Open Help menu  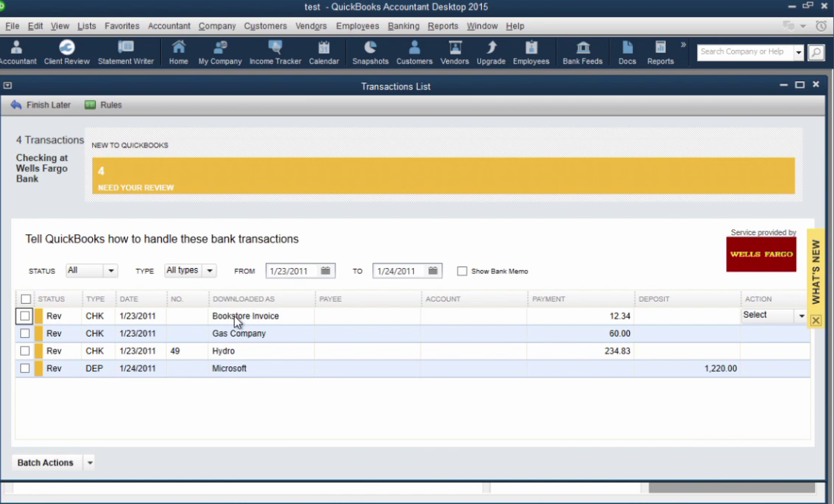pyautogui.click(x=515, y=25)
